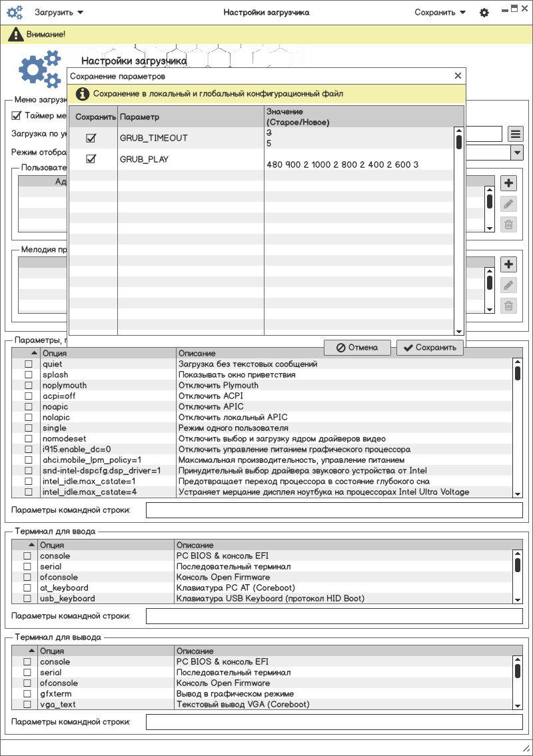533x756 pixels.
Task: Click scroll down arrow of kernel options list
Action: 518,494
